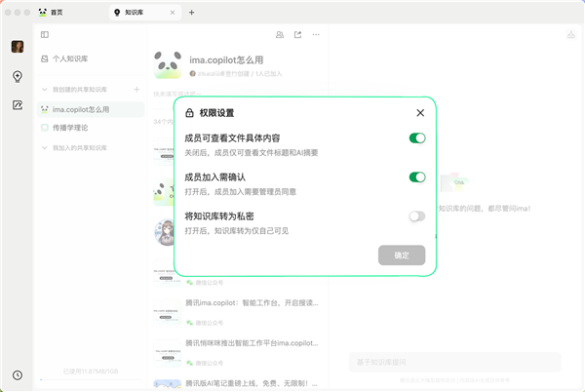Collapse the sidebar panel icon
This screenshot has height=392, width=585.
pyautogui.click(x=45, y=34)
